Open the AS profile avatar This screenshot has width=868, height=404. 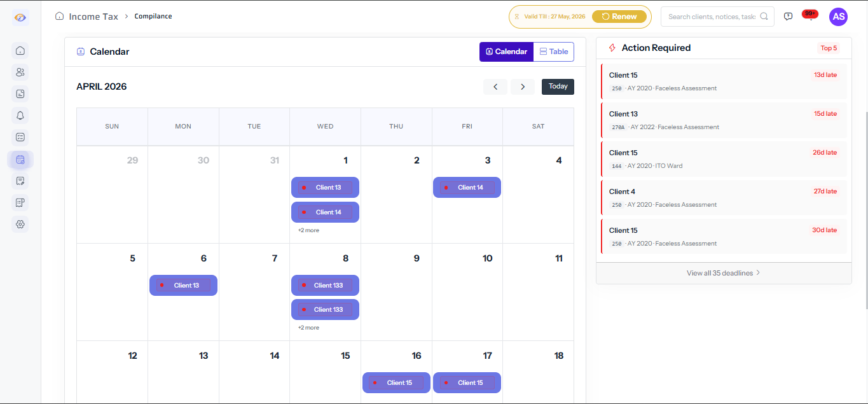click(x=839, y=17)
